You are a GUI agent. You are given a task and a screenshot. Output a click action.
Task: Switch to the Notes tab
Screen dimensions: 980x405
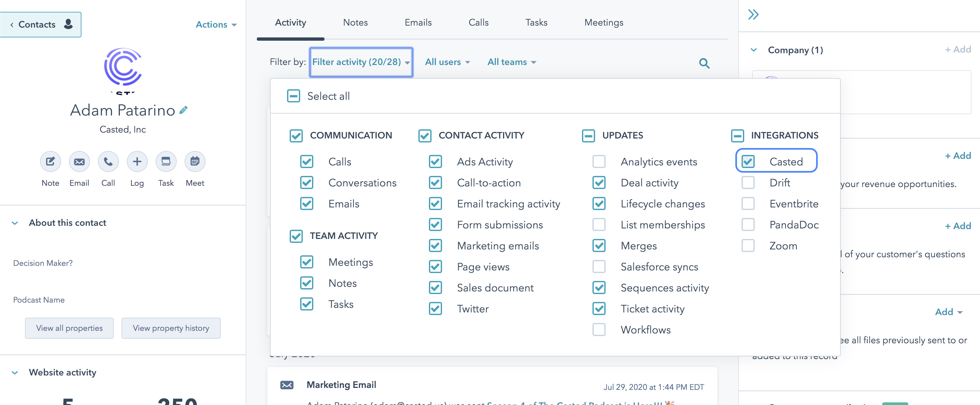355,22
